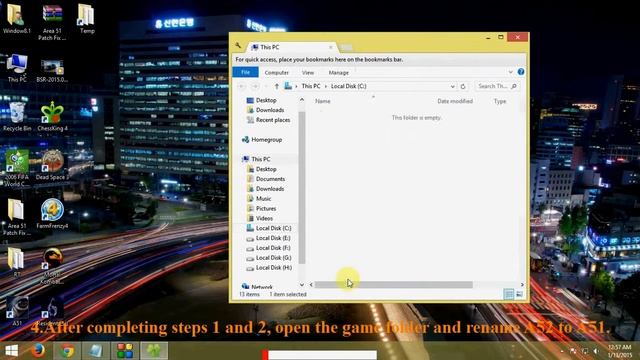The width and height of the screenshot is (640, 360).
Task: Open the Temp folder on desktop
Action: tap(87, 18)
